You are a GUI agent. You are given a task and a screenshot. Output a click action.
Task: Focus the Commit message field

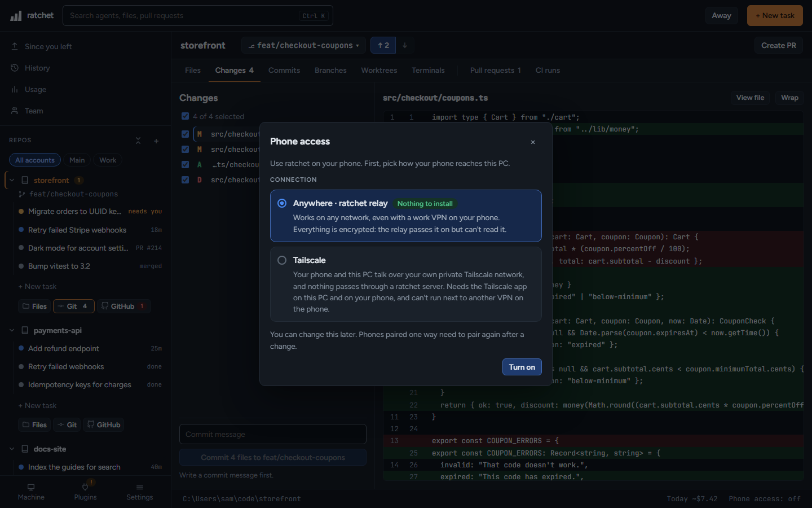(x=273, y=434)
